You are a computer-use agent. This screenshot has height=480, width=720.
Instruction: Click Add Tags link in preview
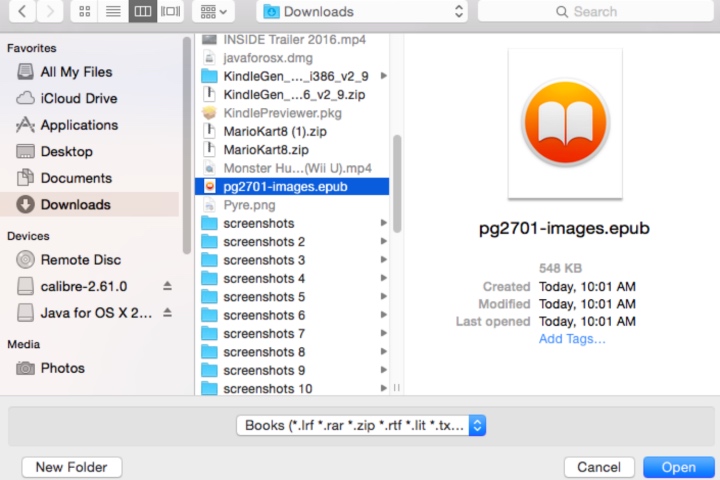click(x=572, y=339)
